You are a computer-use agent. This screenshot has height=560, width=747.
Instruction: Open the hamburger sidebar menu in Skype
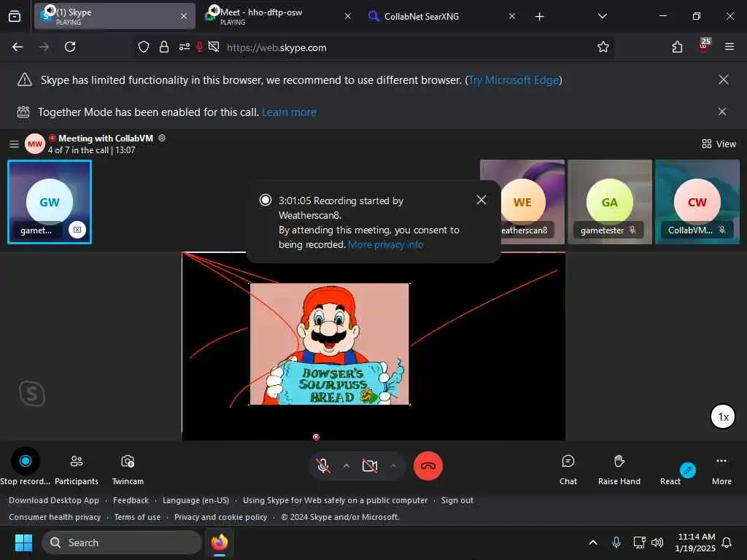[15, 144]
